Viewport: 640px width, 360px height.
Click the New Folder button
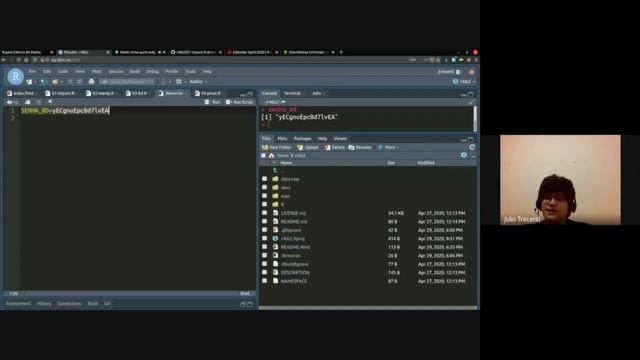277,147
